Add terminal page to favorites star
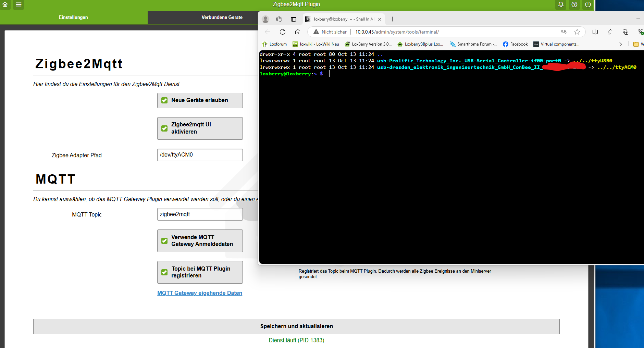The width and height of the screenshot is (644, 348). pos(577,32)
